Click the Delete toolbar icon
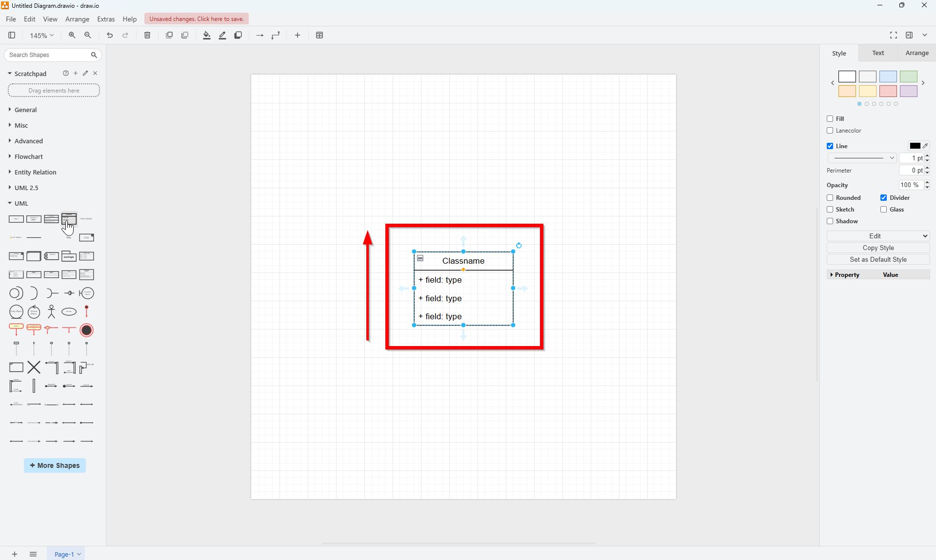 click(147, 35)
